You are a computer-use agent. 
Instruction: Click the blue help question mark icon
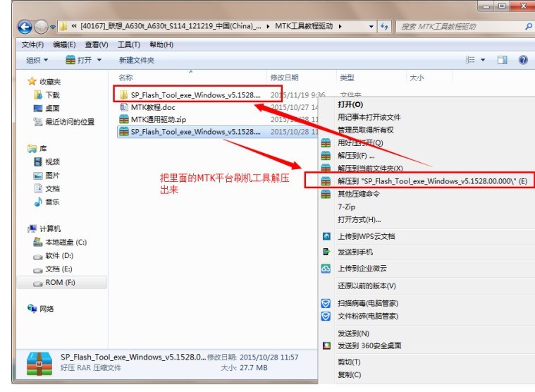(x=523, y=60)
